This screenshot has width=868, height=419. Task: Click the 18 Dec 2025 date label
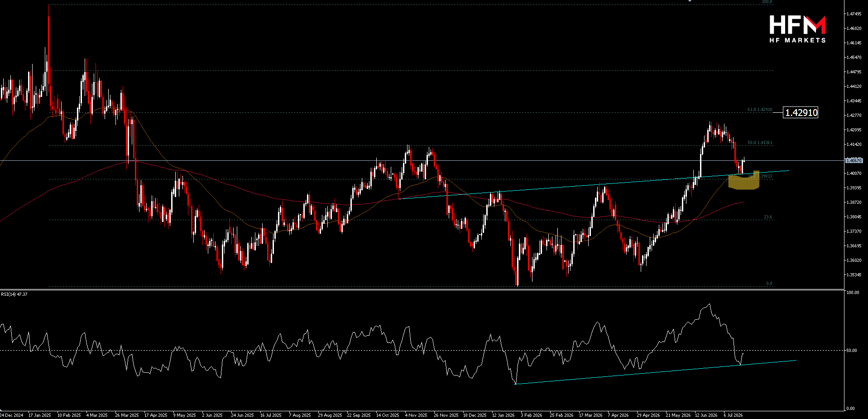pyautogui.click(x=475, y=415)
